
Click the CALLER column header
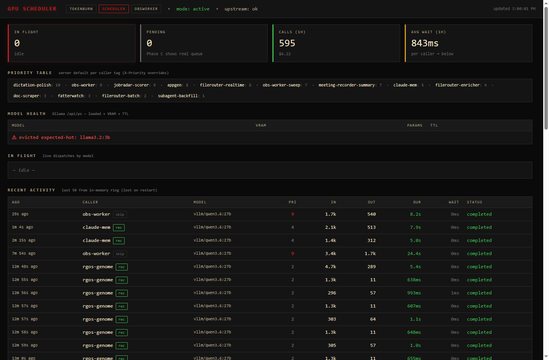click(x=90, y=202)
